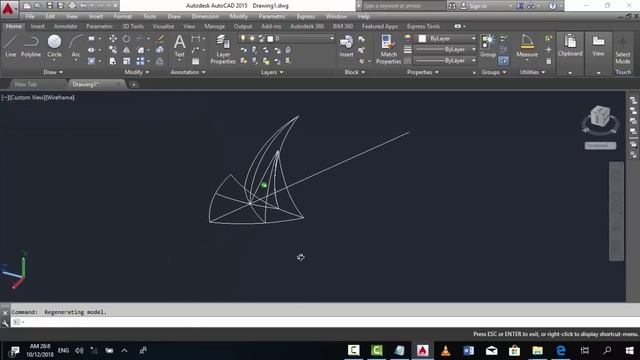Click Match Properties icon
This screenshot has height=360, width=640.
click(388, 49)
